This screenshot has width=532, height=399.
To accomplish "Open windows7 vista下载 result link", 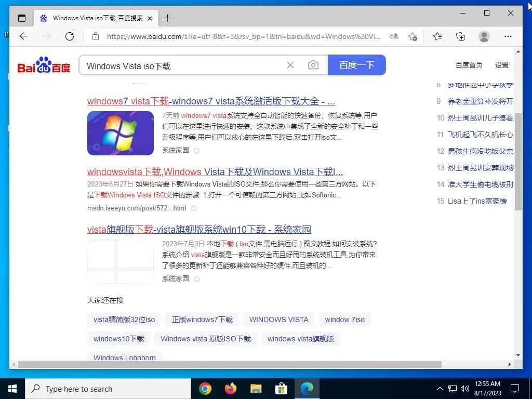I will click(x=211, y=101).
